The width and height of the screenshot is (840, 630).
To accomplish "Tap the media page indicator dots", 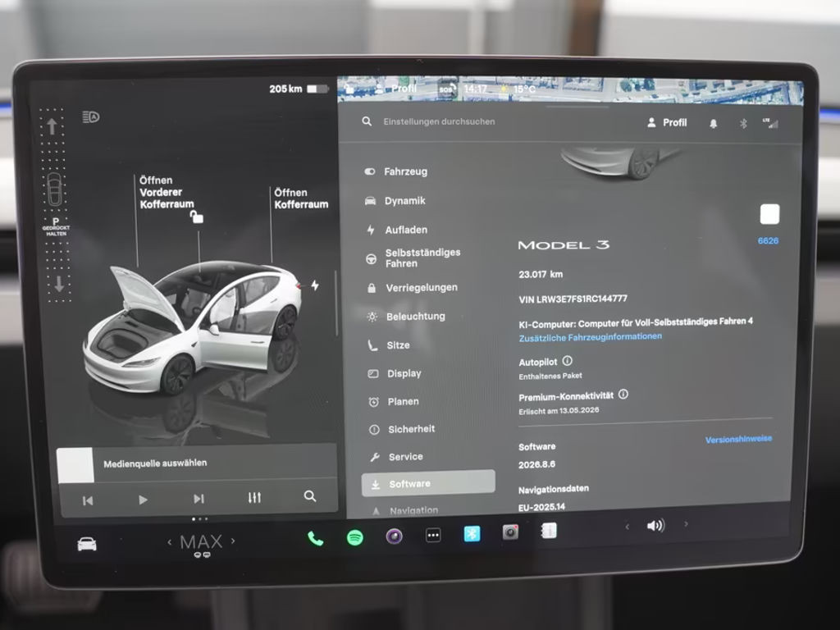I will [x=200, y=519].
